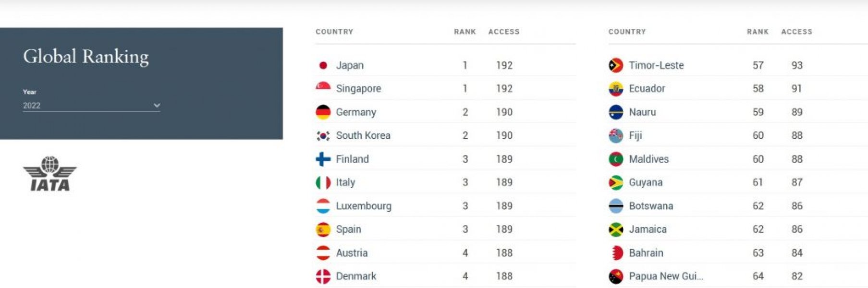Click the Finland flag icon
Viewport: 868px width, 288px height.
coord(323,159)
